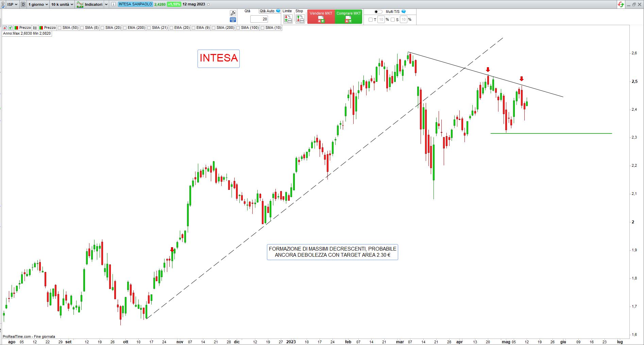Select the Qtà Auto tab

(x=267, y=11)
